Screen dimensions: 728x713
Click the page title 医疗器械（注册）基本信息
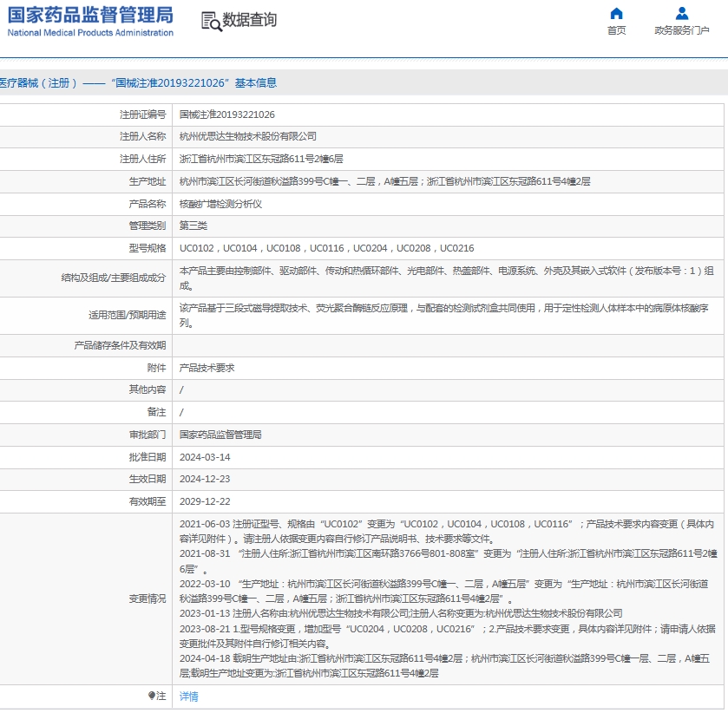[x=138, y=83]
